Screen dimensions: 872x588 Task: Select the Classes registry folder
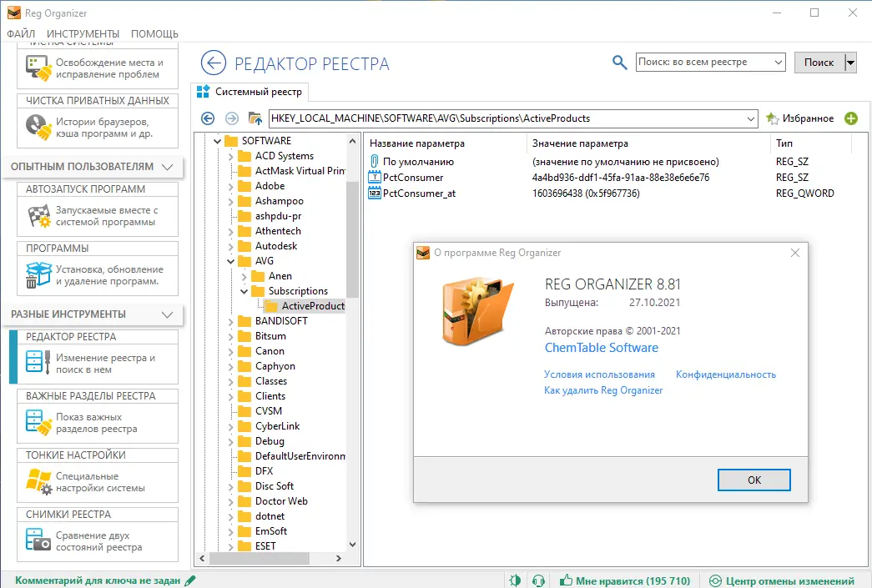click(271, 381)
